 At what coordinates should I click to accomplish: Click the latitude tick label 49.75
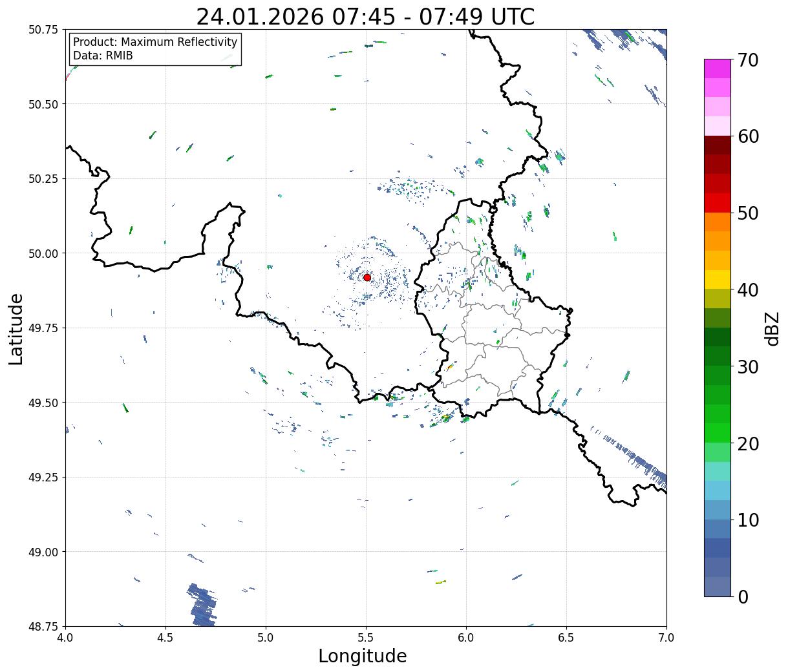43,328
